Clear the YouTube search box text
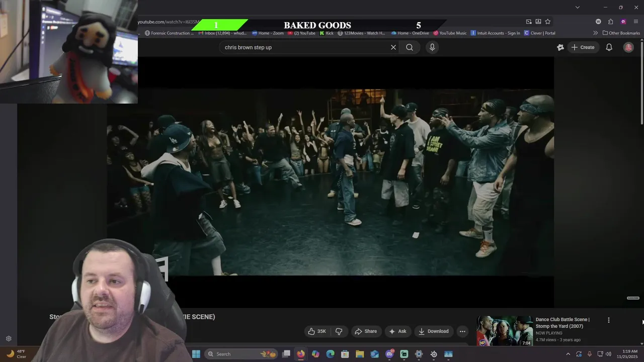The image size is (644, 362). (393, 47)
